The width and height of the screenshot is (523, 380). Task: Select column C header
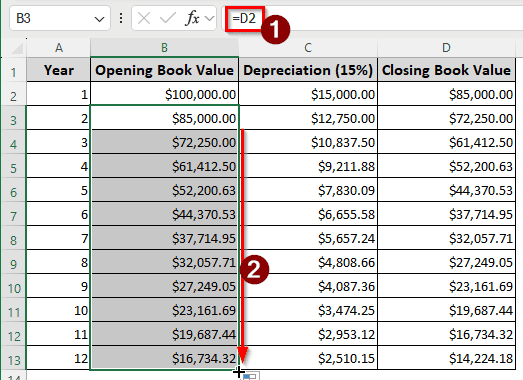pyautogui.click(x=308, y=48)
